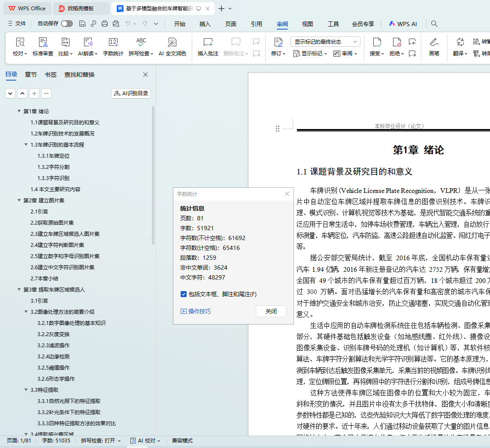This screenshot has height=448, width=490.
Task: Collapse 第2章 建立图片集 node
Action: click(x=19, y=200)
